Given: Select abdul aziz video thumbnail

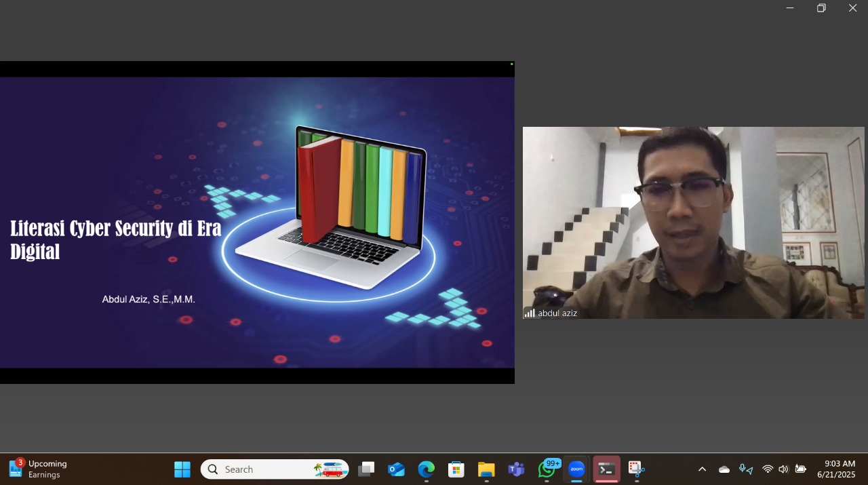Looking at the screenshot, I should click(x=693, y=222).
